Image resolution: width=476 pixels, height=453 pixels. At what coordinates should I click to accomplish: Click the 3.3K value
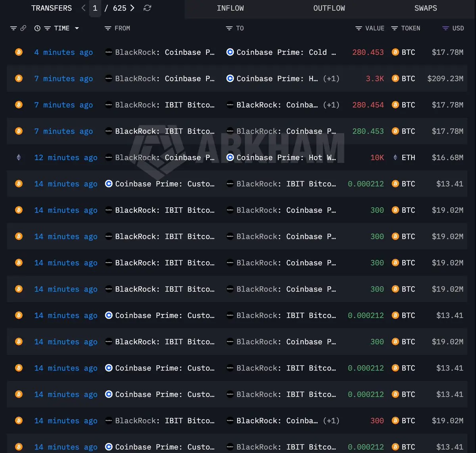[x=375, y=78]
